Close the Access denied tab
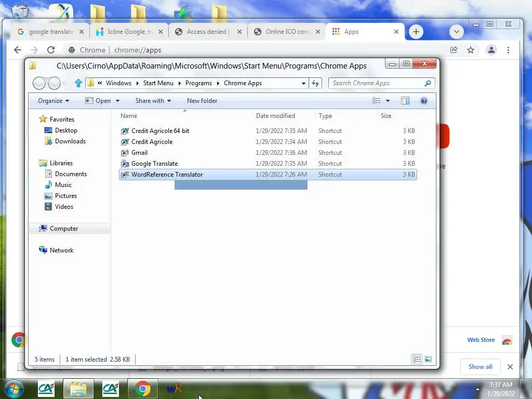Viewport: 532px width, 399px height. point(239,32)
